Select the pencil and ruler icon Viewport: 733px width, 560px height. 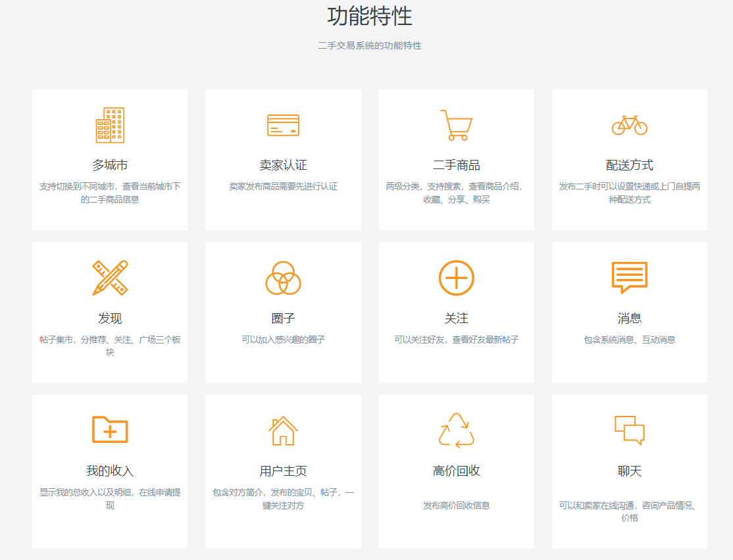110,278
